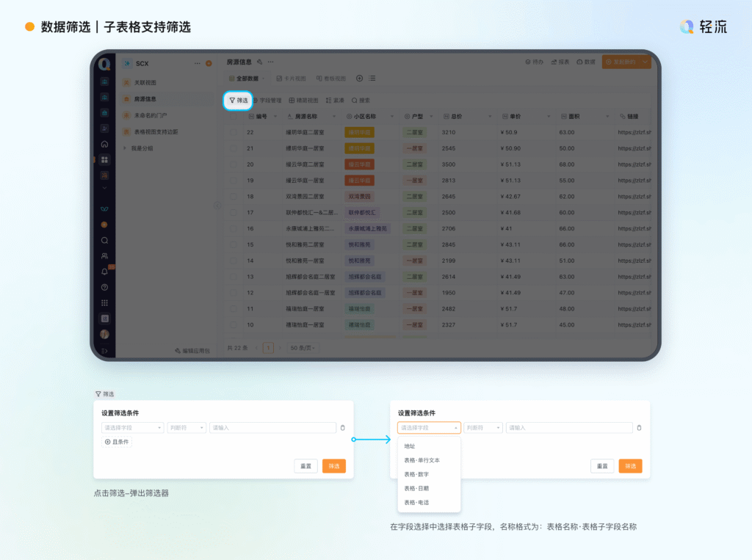
Task: Open the notification bell in the dark sidebar
Action: (104, 272)
